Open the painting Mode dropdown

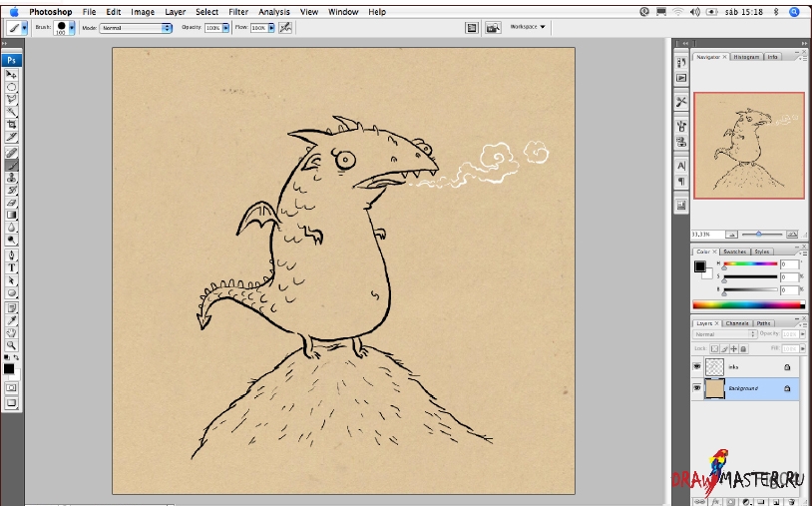(139, 28)
